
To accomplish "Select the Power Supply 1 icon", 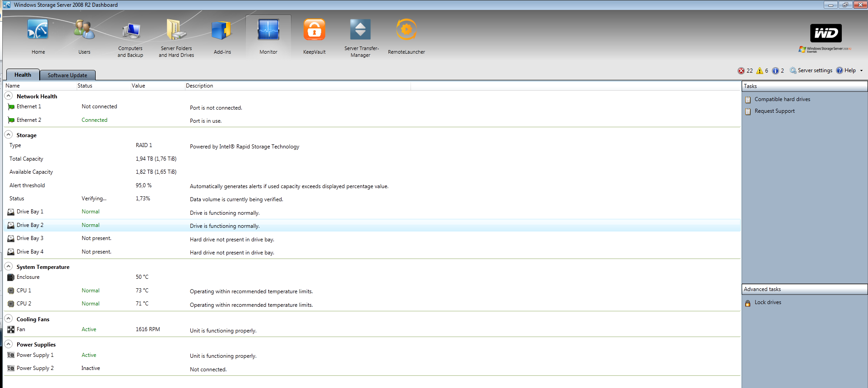I will [11, 355].
